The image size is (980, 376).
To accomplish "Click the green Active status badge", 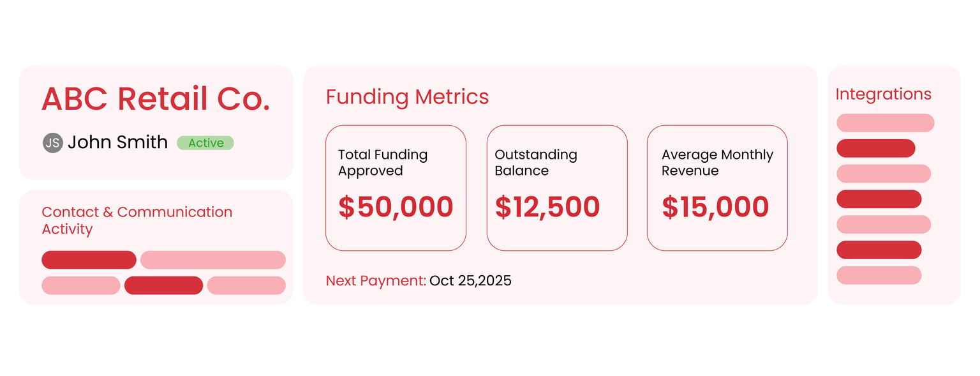I will [x=205, y=143].
